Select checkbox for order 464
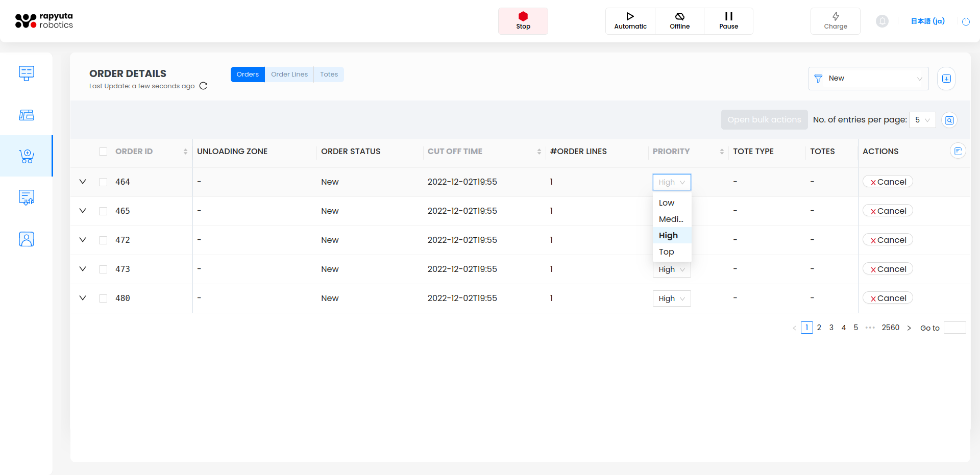Image resolution: width=980 pixels, height=475 pixels. pos(103,182)
